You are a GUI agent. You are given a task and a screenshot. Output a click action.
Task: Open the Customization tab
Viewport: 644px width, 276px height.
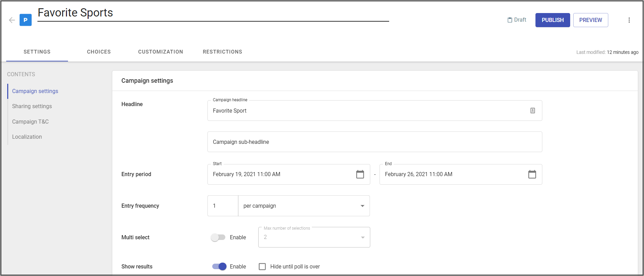point(161,52)
